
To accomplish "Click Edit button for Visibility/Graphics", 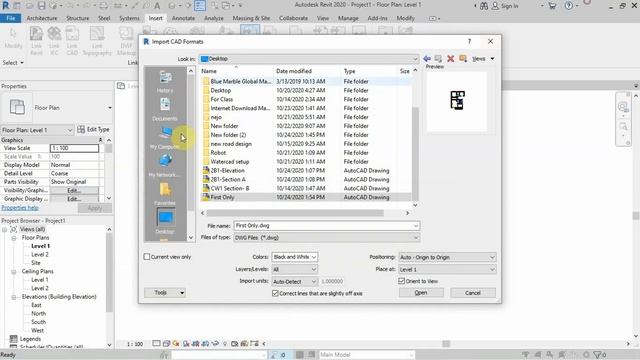I will tap(74, 190).
